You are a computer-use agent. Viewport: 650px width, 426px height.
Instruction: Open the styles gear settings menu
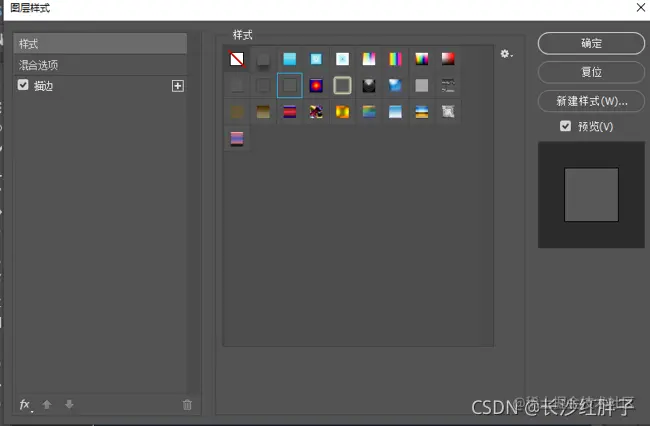(506, 54)
